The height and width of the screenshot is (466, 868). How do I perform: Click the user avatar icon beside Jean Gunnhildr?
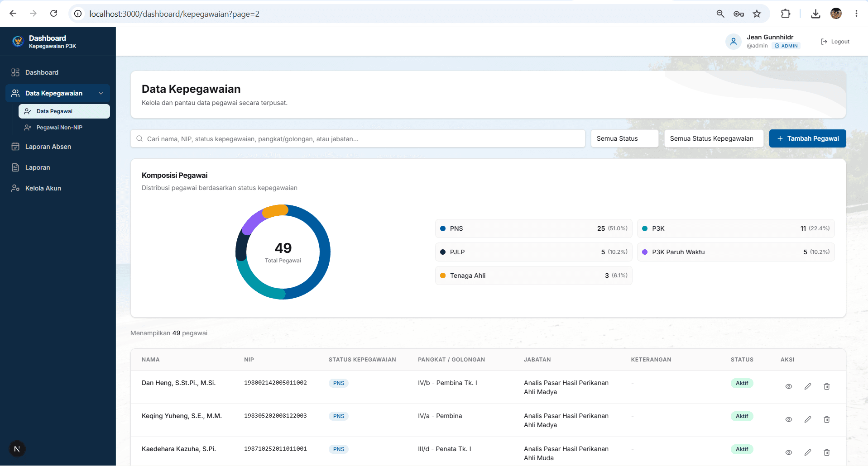[x=733, y=42]
